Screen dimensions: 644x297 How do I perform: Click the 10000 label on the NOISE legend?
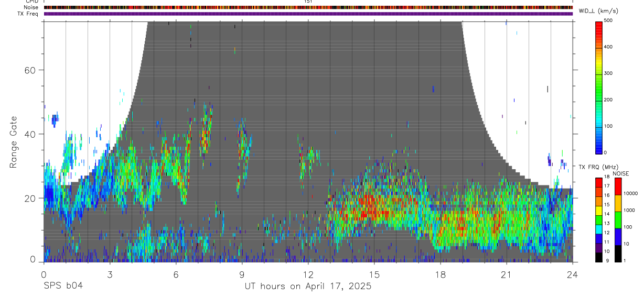[631, 193]
